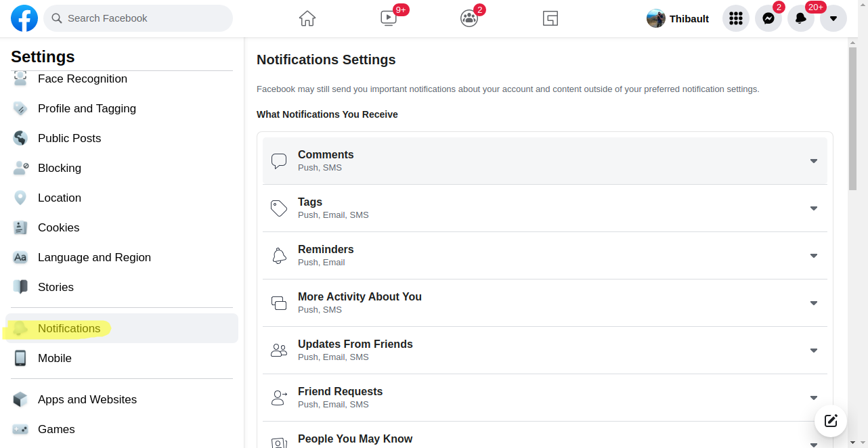Open the account dropdown arrow
The image size is (868, 448).
tap(833, 18)
